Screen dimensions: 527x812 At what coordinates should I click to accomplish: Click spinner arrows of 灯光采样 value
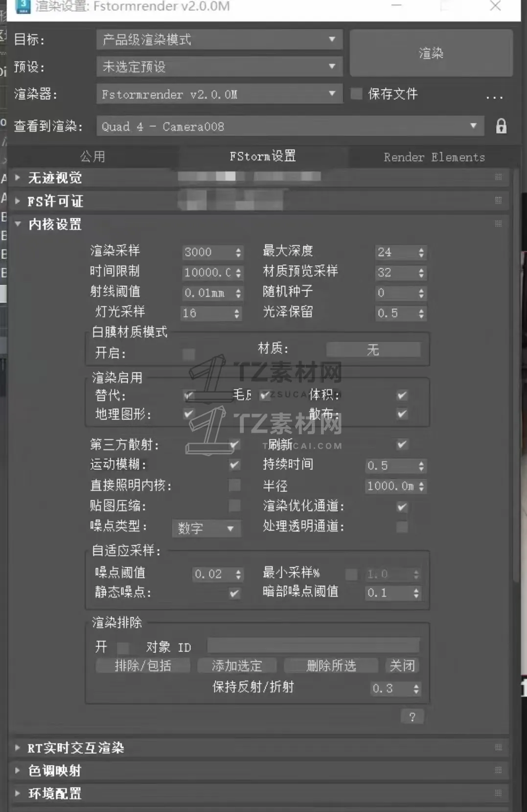click(237, 313)
